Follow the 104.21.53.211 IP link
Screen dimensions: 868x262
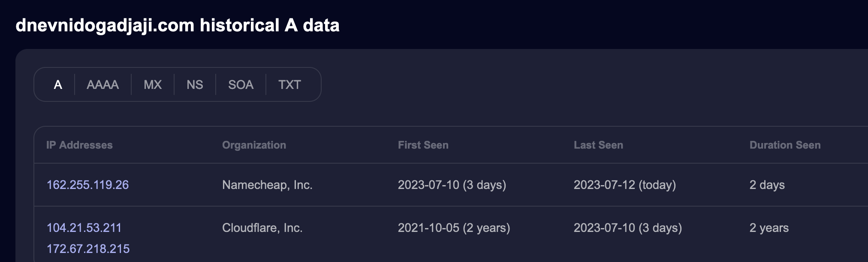pyautogui.click(x=84, y=228)
